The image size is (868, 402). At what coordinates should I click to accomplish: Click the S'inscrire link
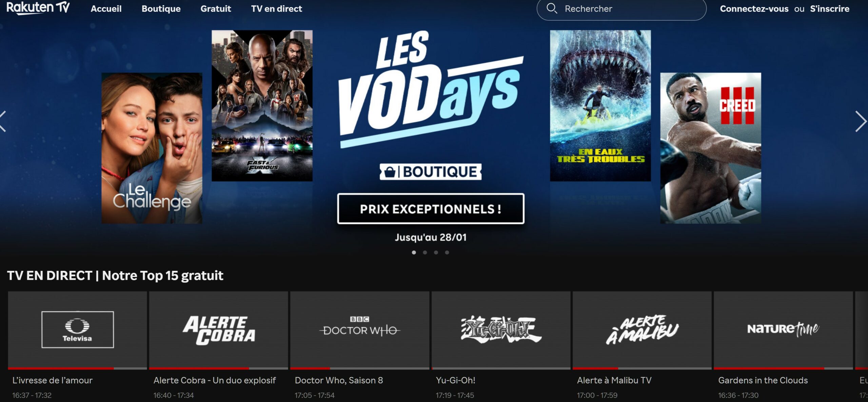click(x=830, y=8)
